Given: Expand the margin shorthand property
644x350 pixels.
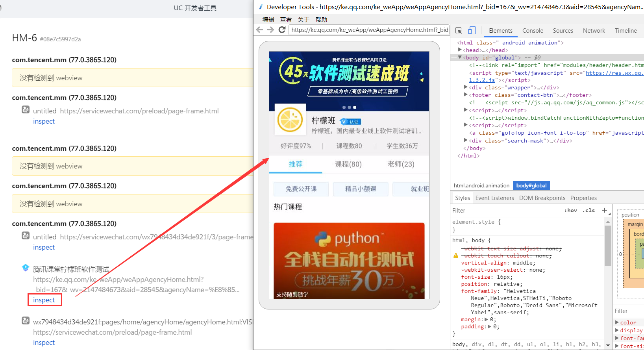Looking at the screenshot, I should coord(486,320).
